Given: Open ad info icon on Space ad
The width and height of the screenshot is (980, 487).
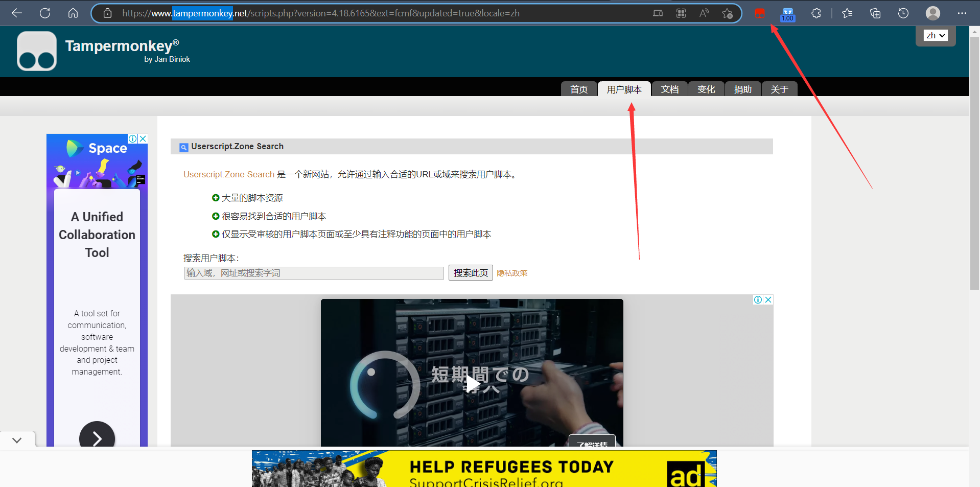Looking at the screenshot, I should [x=133, y=138].
